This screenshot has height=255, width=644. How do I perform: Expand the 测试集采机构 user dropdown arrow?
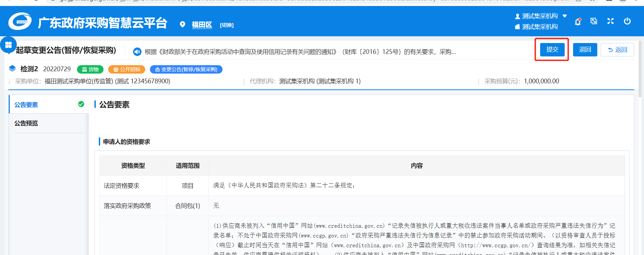click(565, 16)
